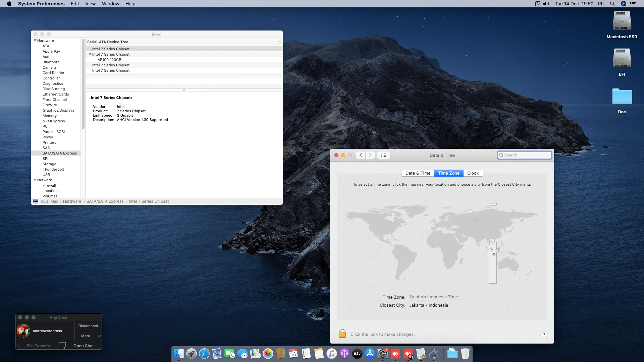Click the lock icon to make changes
The image size is (644, 362).
[x=342, y=334]
